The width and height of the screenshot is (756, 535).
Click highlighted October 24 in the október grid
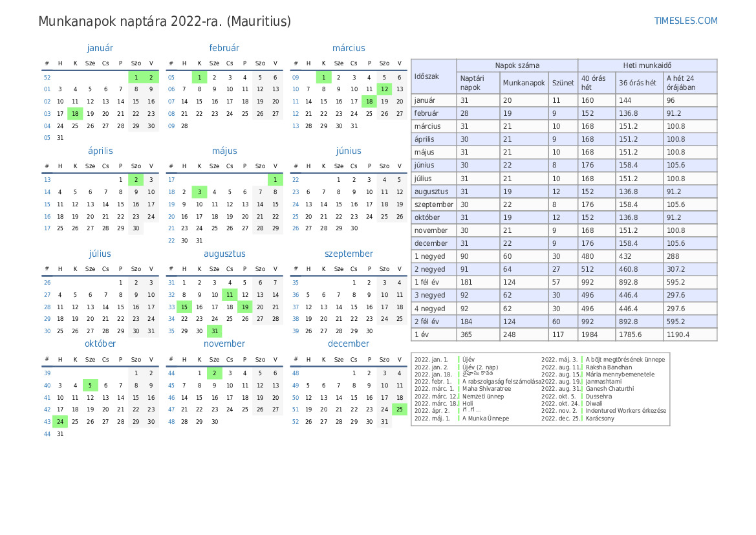60,422
